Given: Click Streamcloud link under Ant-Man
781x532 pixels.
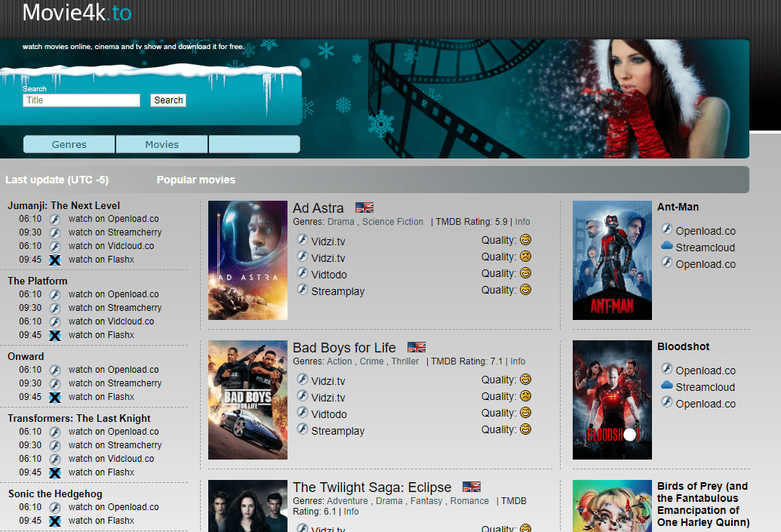Looking at the screenshot, I should [x=706, y=248].
